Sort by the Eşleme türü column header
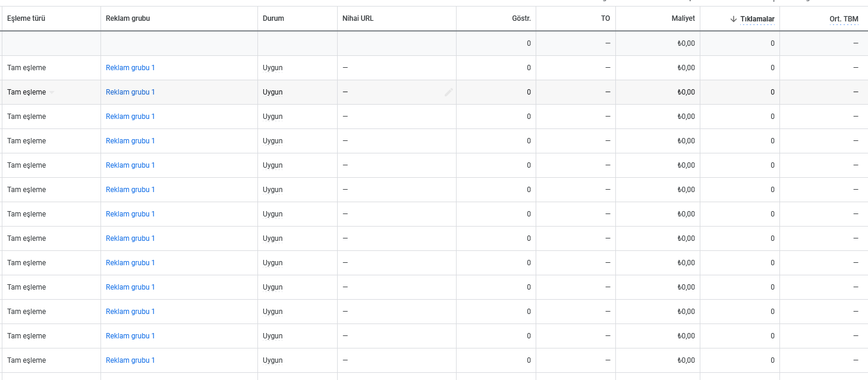The image size is (868, 380). pyautogui.click(x=26, y=18)
